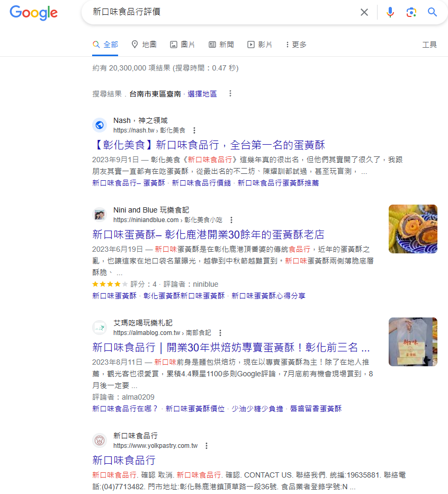The width and height of the screenshot is (448, 494).
Task: Click sitelink 新口味食品行– 蛋黃酥
Action: pos(129,183)
